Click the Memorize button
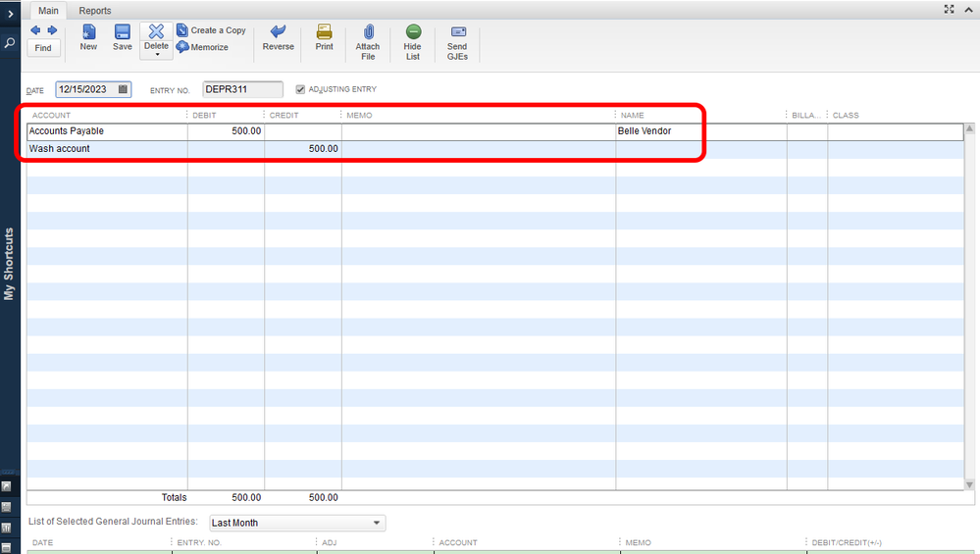The image size is (980, 554). (x=203, y=47)
